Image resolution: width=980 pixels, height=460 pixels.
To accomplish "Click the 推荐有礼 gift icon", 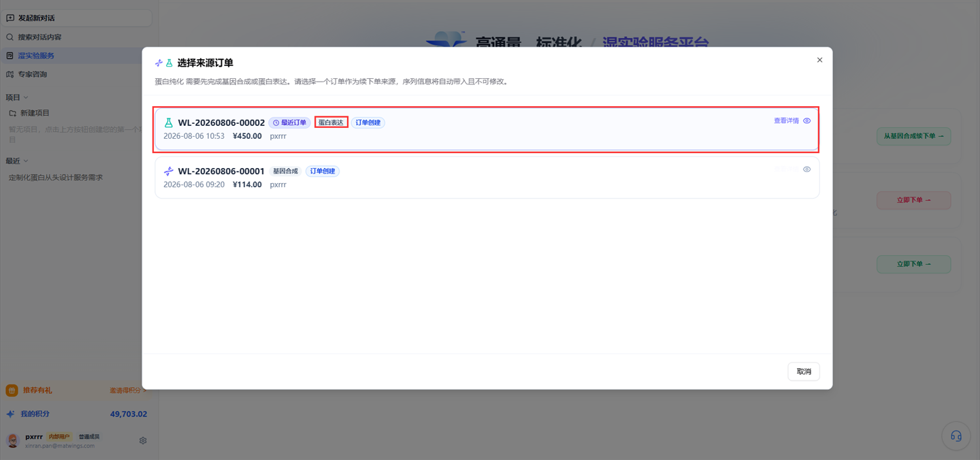I will 12,391.
